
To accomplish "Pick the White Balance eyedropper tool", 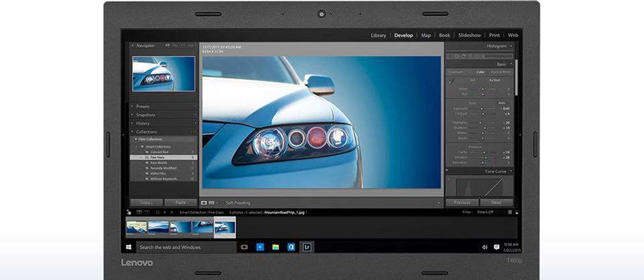I will (x=451, y=81).
